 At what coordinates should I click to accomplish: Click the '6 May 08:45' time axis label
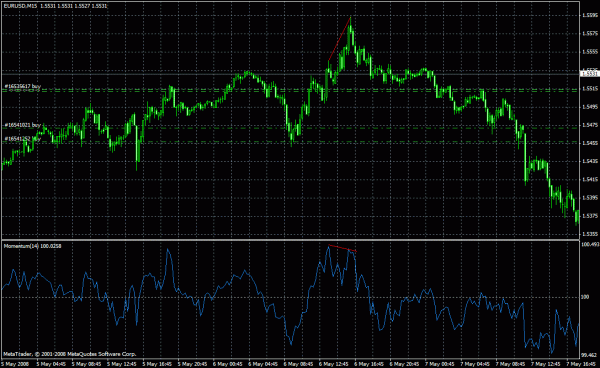(299, 364)
